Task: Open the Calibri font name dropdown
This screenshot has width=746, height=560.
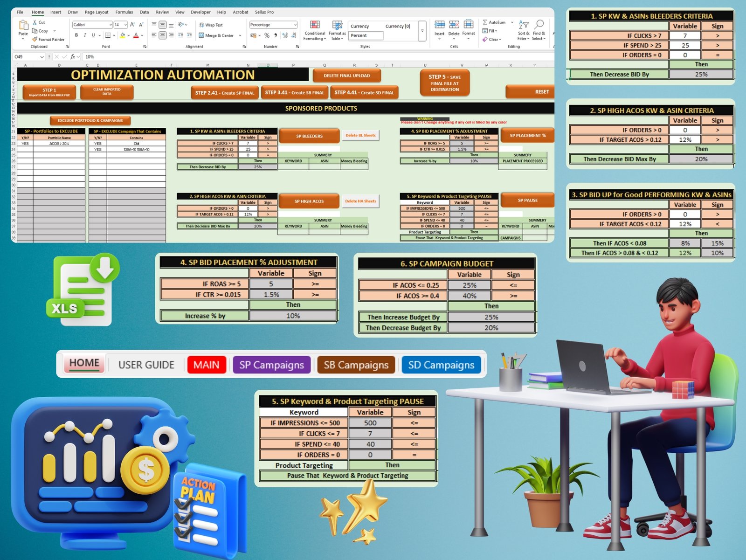Action: click(x=111, y=25)
